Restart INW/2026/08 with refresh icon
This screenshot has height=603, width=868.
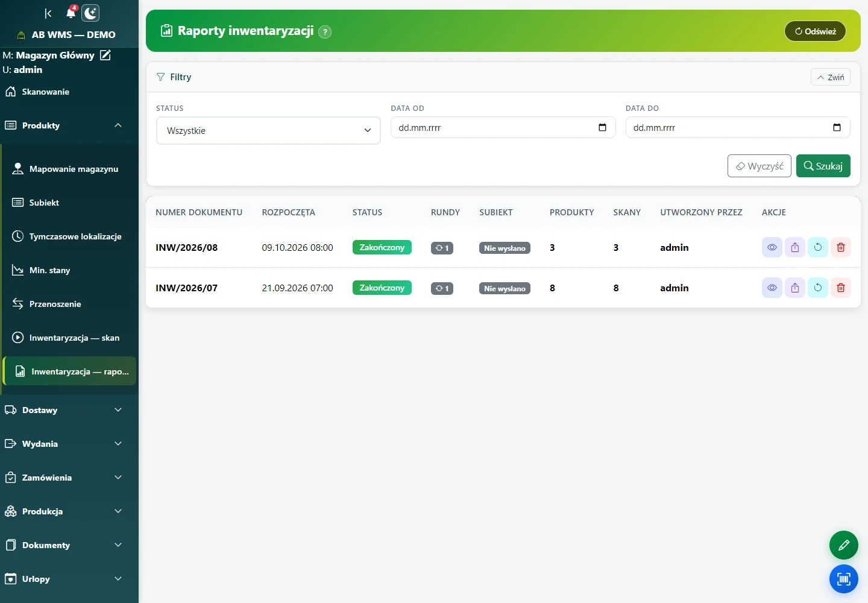(818, 247)
